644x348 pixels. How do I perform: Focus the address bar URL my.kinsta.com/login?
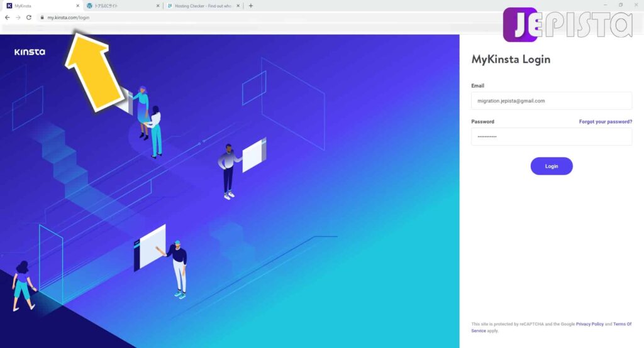pyautogui.click(x=68, y=18)
